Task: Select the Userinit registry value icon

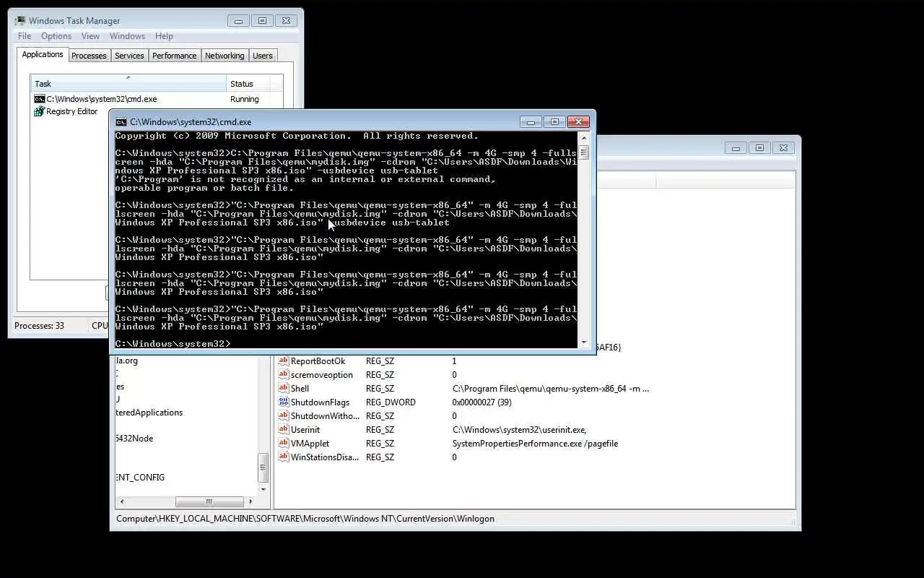Action: click(283, 430)
